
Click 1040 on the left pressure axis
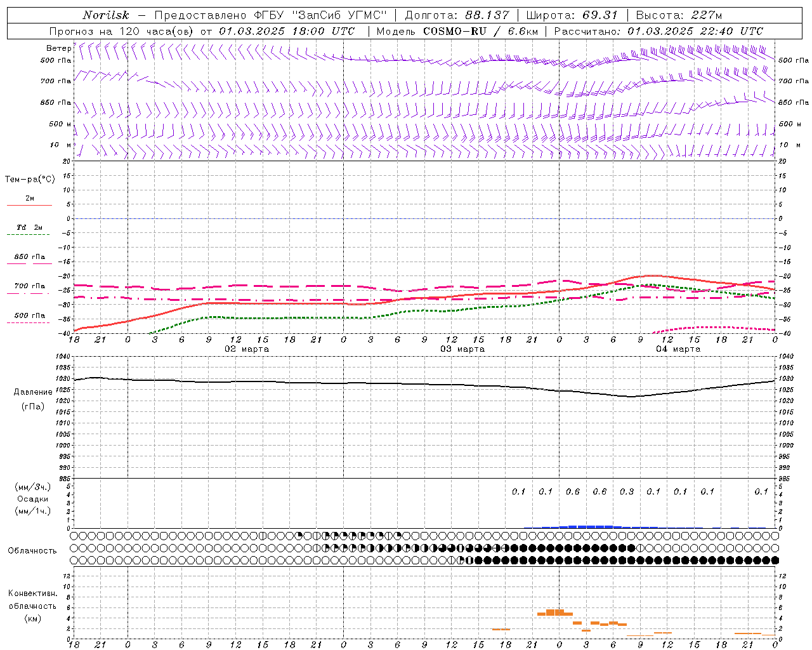pos(62,357)
